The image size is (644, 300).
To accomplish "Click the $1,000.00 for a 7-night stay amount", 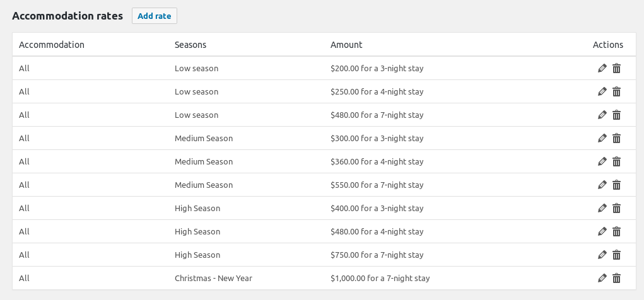I will coord(380,278).
